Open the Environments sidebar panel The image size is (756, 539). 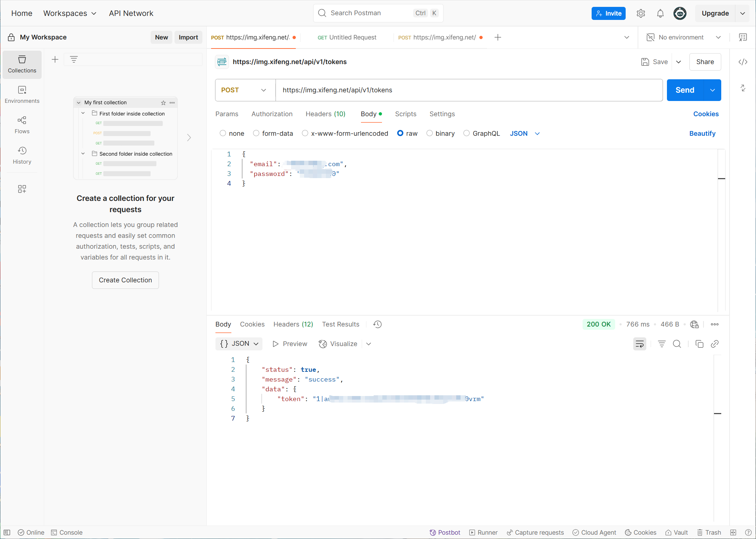pos(22,94)
